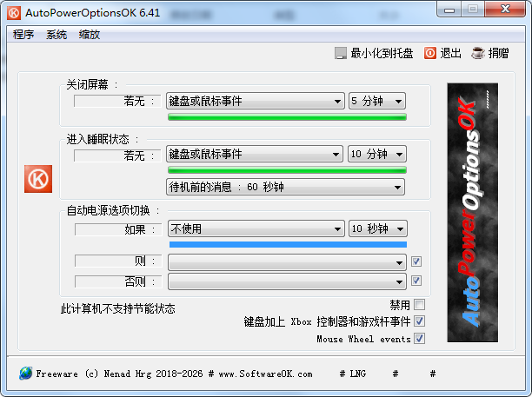
Task: Open the 缩放 menu
Action: point(90,35)
